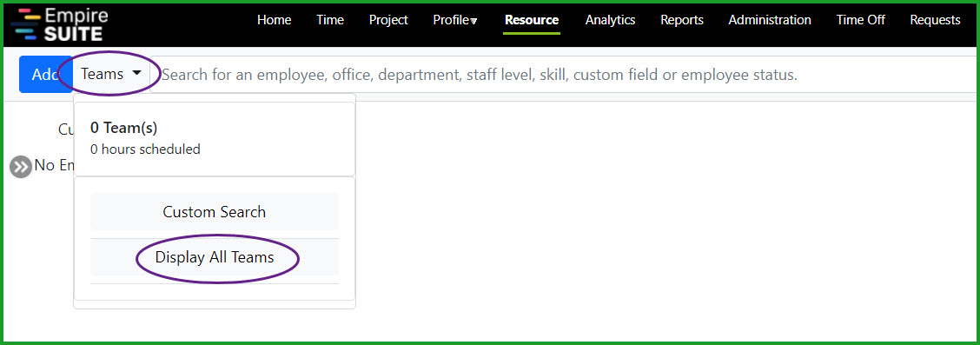This screenshot has height=345, width=980.
Task: Click the Teams dropdown caret arrow
Action: (136, 74)
